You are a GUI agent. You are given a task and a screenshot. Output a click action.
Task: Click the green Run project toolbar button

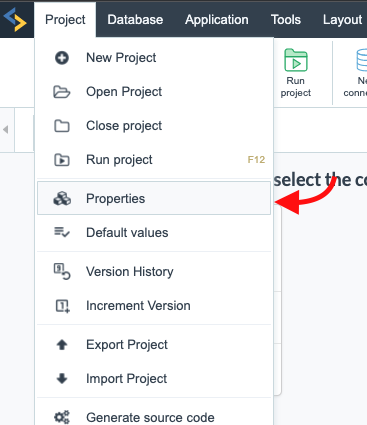296,73
